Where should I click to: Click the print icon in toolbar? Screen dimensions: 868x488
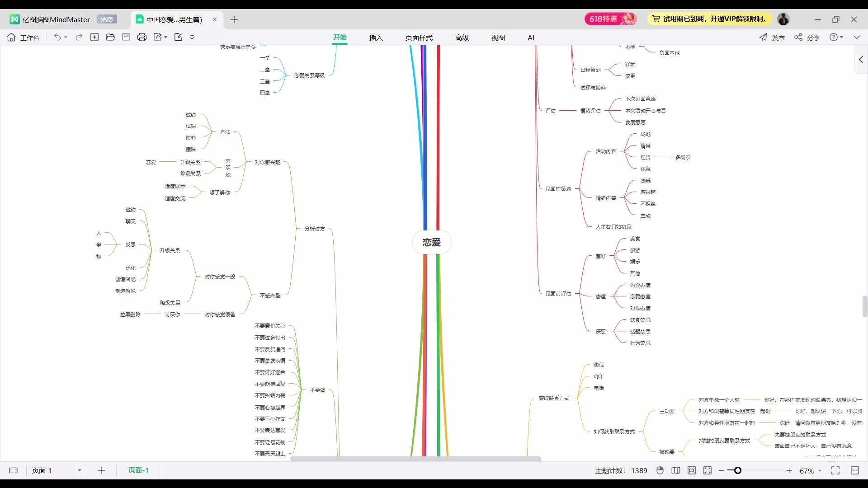point(142,38)
